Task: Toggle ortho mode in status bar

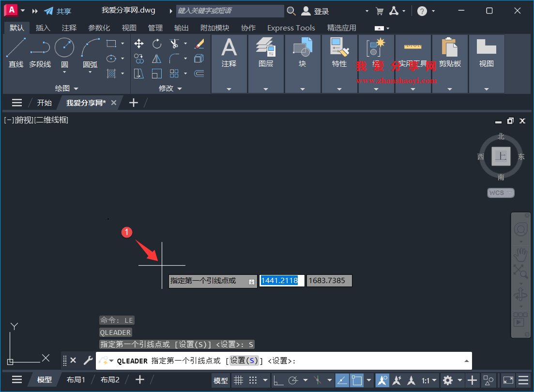Action: point(278,380)
